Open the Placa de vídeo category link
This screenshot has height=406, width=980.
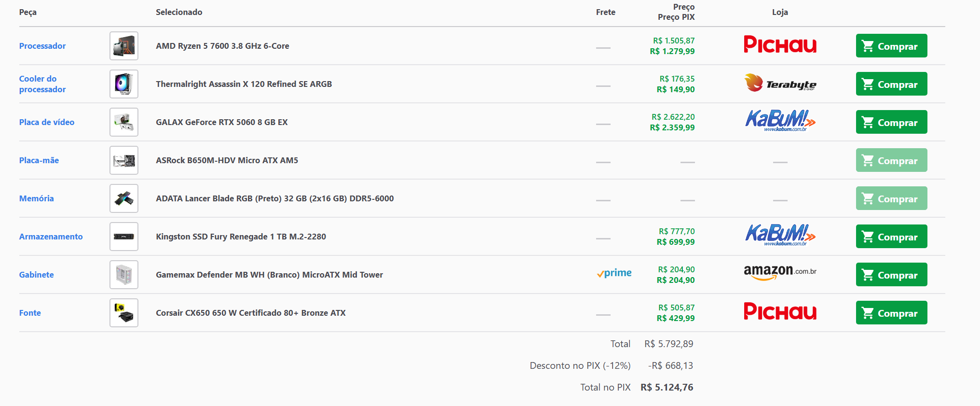[47, 122]
